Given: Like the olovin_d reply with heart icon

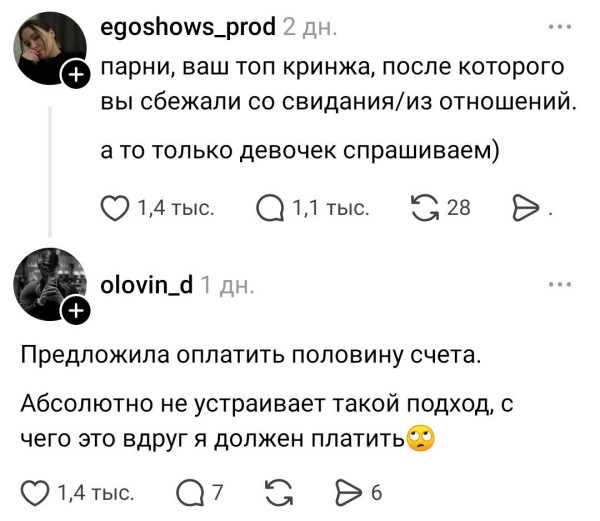Looking at the screenshot, I should pyautogui.click(x=36, y=492).
